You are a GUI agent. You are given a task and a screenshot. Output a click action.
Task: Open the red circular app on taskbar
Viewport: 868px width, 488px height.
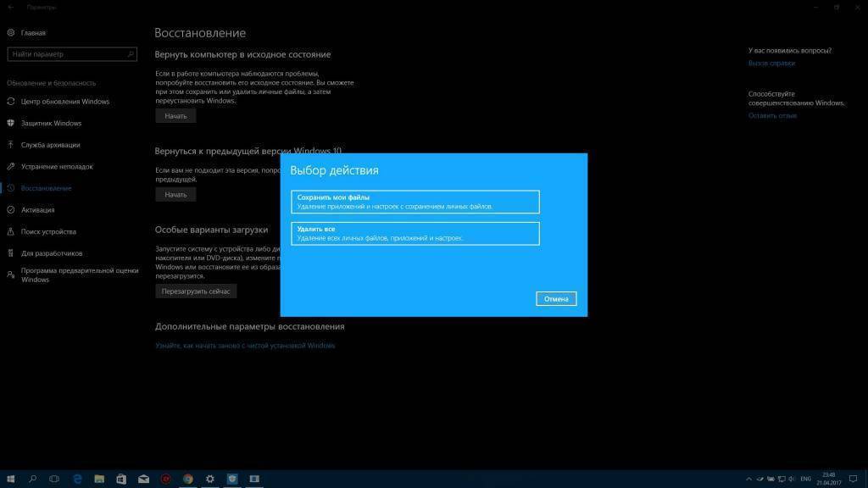point(165,479)
